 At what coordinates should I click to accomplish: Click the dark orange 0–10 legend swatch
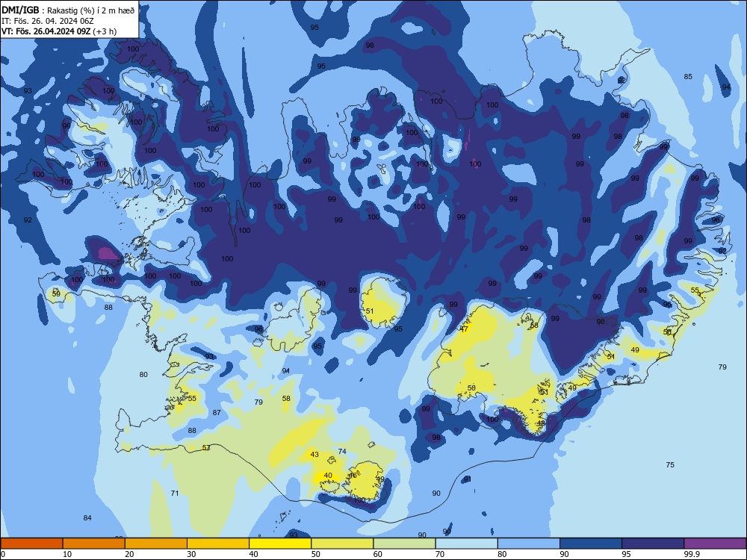31,544
